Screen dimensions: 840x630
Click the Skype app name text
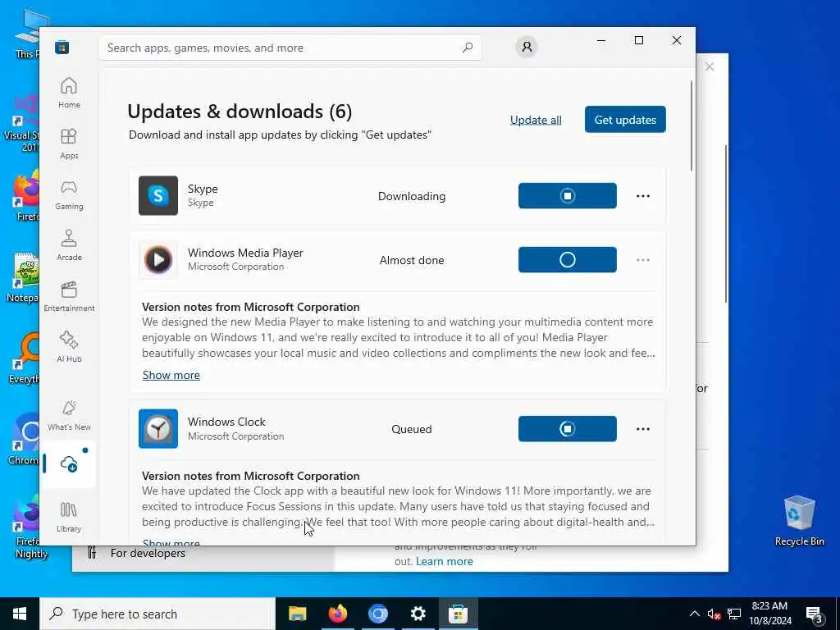pos(203,189)
